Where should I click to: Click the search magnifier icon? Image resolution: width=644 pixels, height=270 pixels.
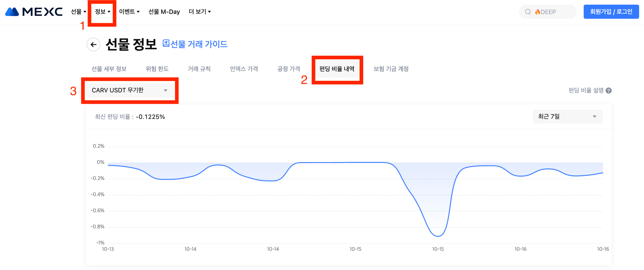coord(528,12)
